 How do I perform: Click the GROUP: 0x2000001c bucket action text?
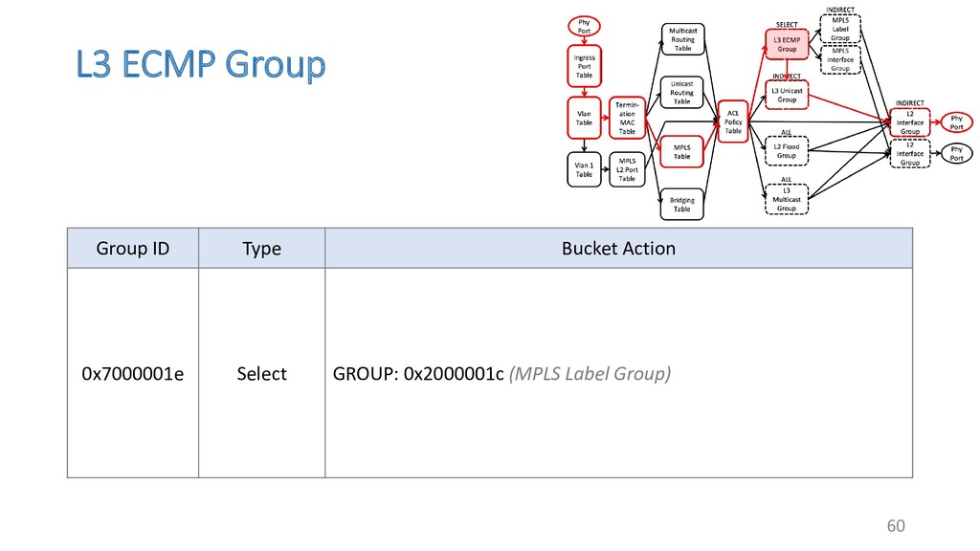[418, 374]
